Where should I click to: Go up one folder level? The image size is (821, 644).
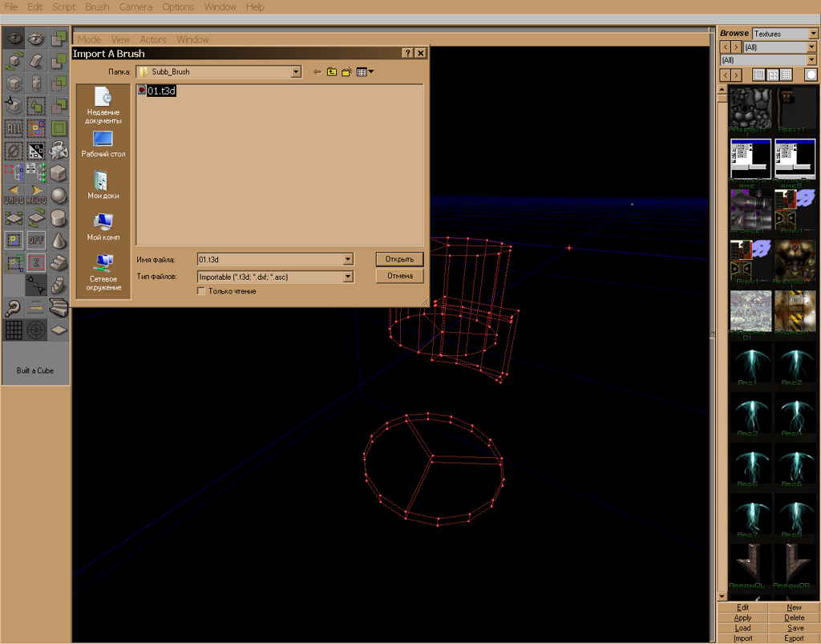coord(331,72)
